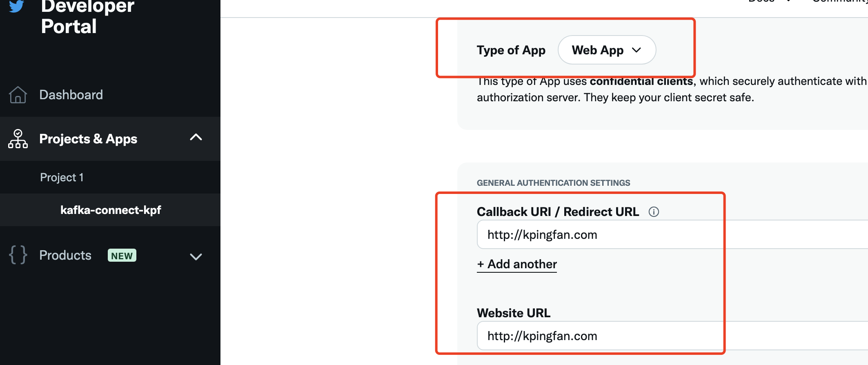Click the NEW badge next to Products

(x=122, y=255)
